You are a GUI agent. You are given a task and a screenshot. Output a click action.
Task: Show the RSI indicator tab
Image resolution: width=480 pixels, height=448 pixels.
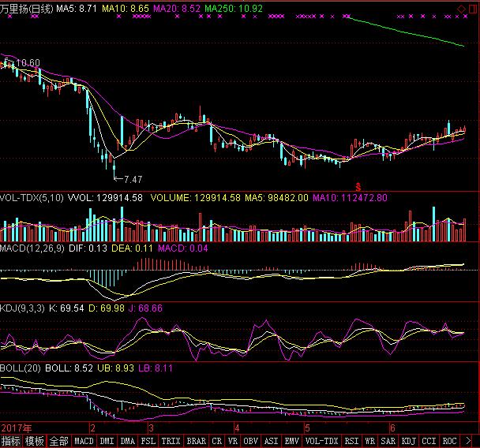(352, 441)
